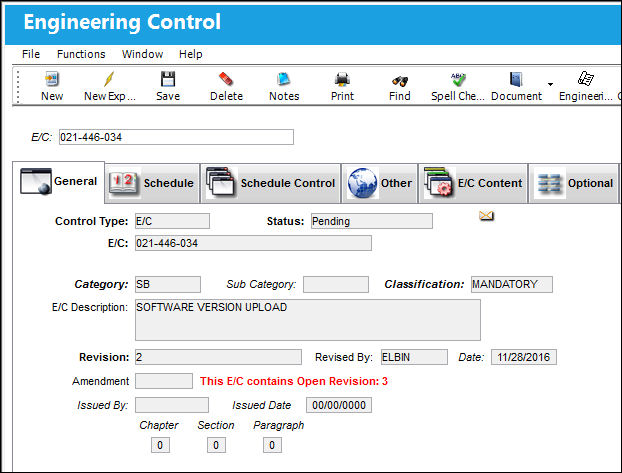Click the Document book icon
622x473 pixels.
[x=516, y=79]
